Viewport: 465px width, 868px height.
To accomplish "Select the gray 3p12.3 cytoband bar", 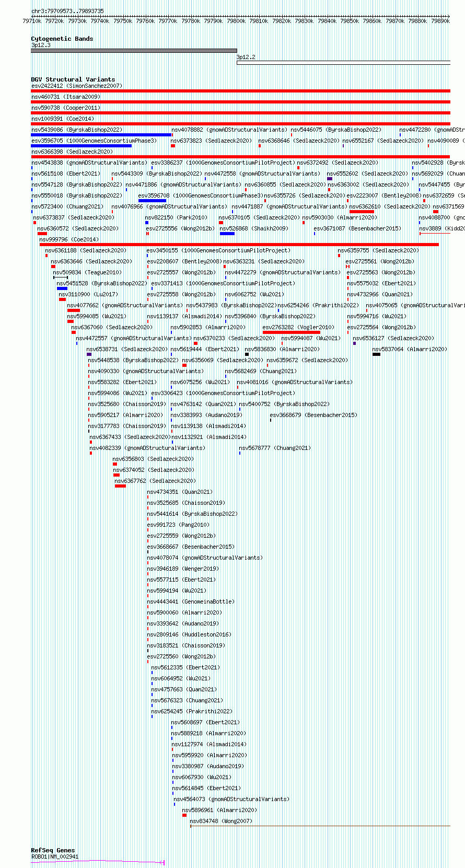I will click(134, 51).
